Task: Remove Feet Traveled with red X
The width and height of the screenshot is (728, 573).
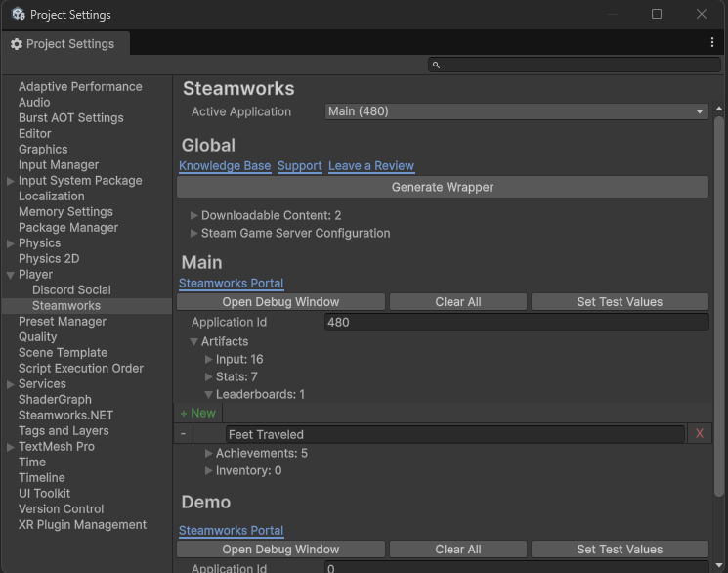Action: tap(700, 433)
